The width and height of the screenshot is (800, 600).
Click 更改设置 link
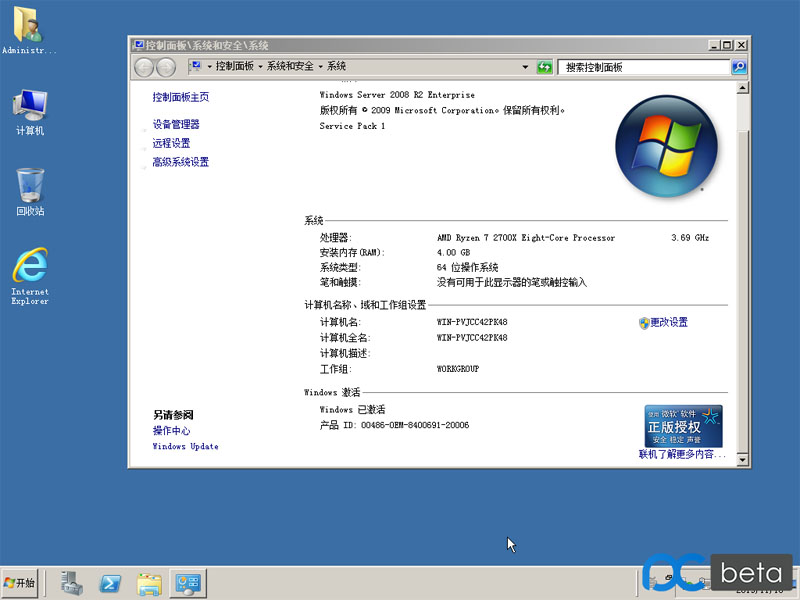[x=669, y=322]
